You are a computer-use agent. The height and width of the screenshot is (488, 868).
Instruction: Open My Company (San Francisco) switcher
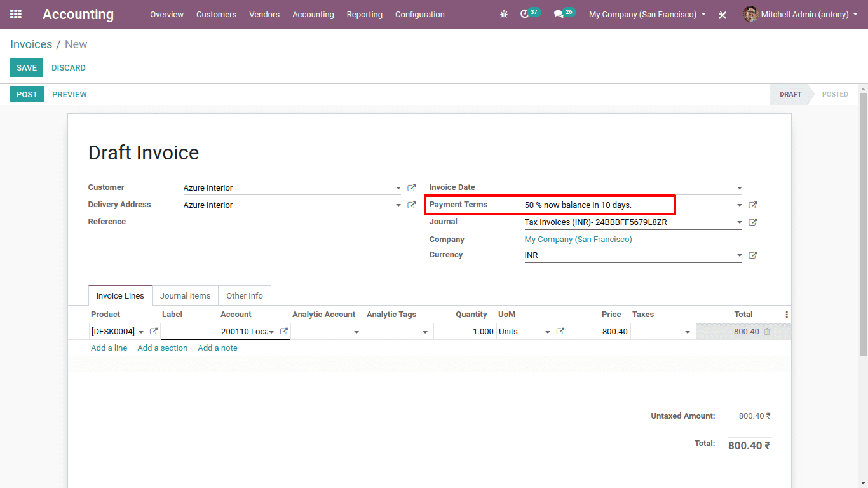[648, 14]
